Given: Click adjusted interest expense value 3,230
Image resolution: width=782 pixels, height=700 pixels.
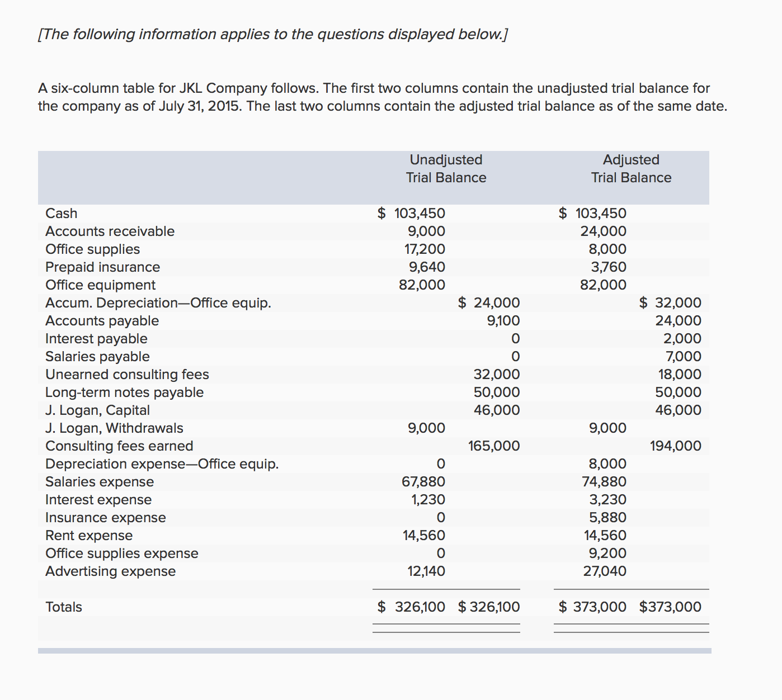Looking at the screenshot, I should (x=608, y=500).
